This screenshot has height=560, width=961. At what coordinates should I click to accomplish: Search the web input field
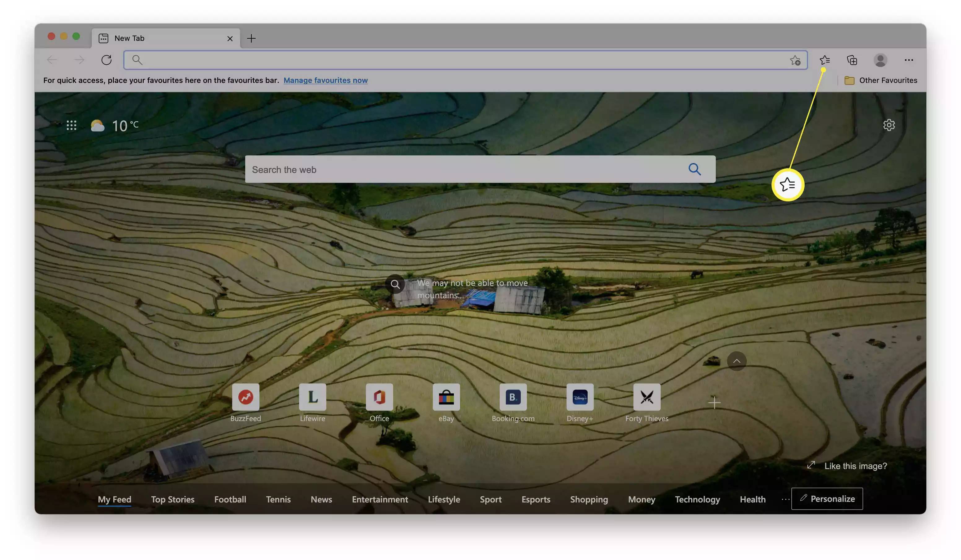click(480, 169)
